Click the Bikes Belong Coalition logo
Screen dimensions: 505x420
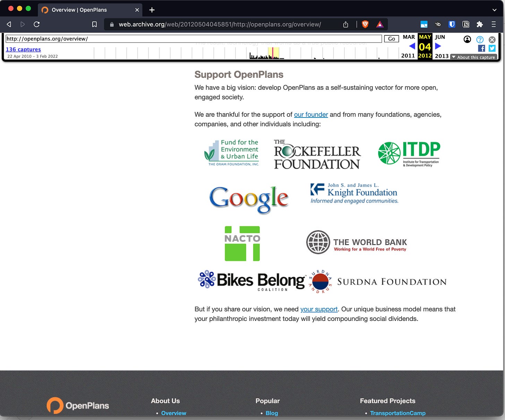[x=251, y=280]
